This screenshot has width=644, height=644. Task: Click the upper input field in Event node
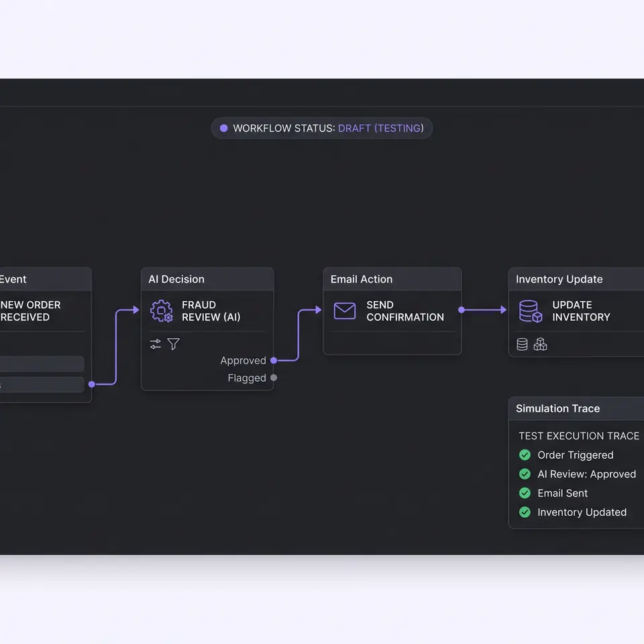42,364
